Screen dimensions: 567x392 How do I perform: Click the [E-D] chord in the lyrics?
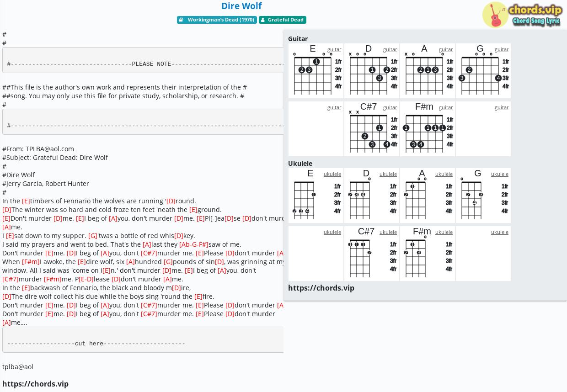coord(86,279)
